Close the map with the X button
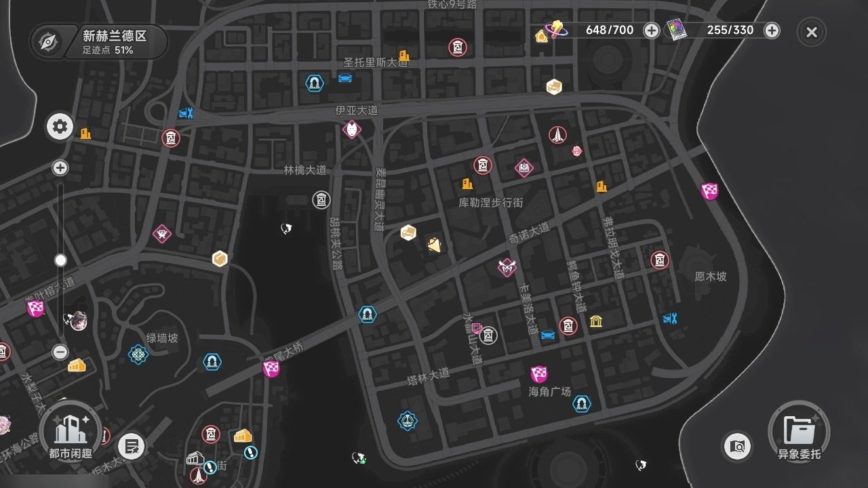The height and width of the screenshot is (488, 868). point(812,31)
